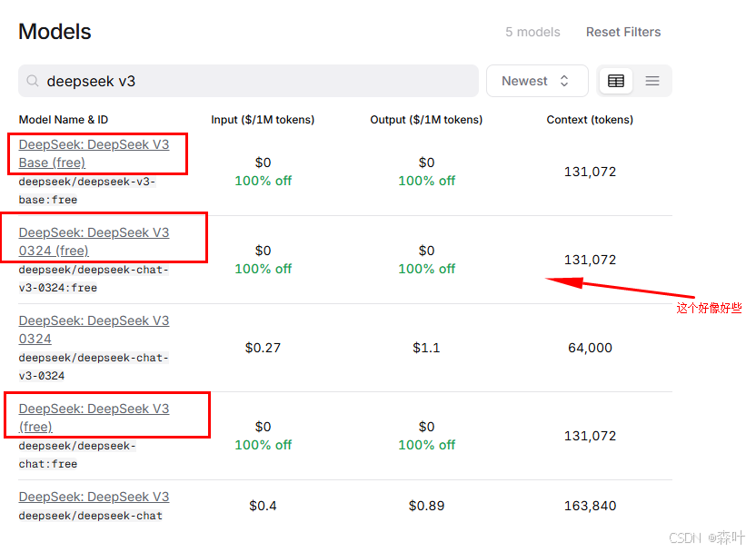This screenshot has width=756, height=552.
Task: Click the 64,000 context value
Action: 590,348
